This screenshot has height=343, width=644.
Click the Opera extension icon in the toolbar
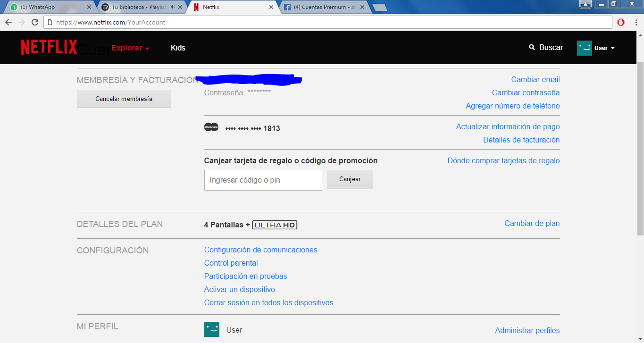pos(621,22)
